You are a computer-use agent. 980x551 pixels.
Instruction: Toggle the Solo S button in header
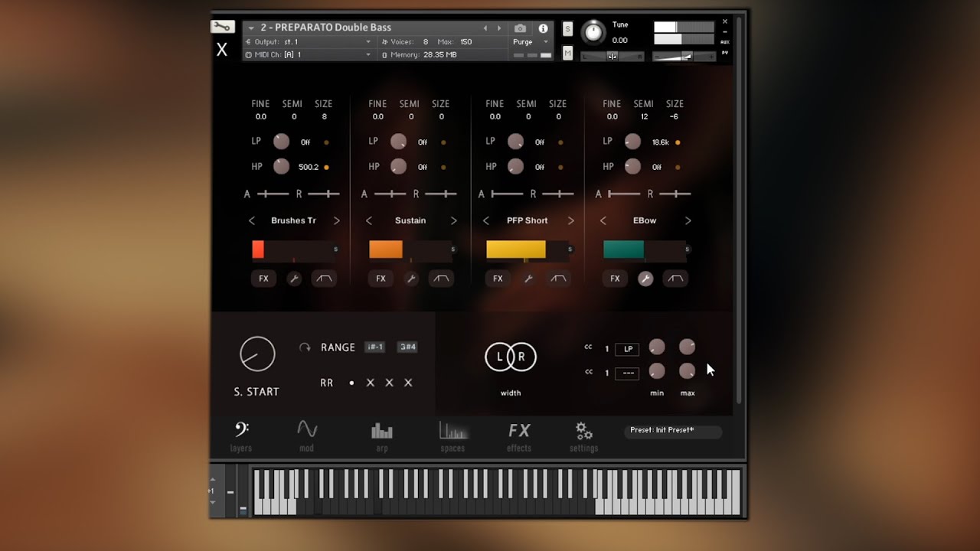[567, 29]
